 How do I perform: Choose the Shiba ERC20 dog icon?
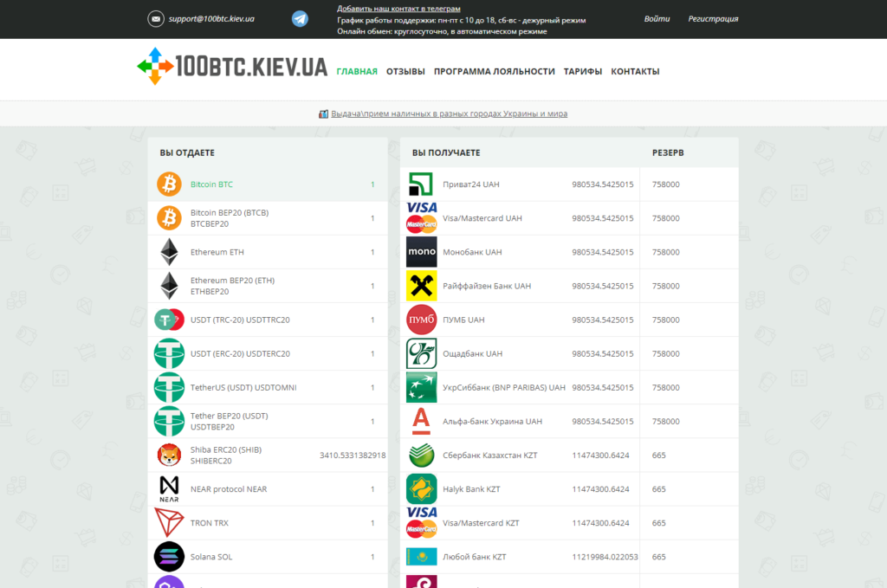point(169,456)
